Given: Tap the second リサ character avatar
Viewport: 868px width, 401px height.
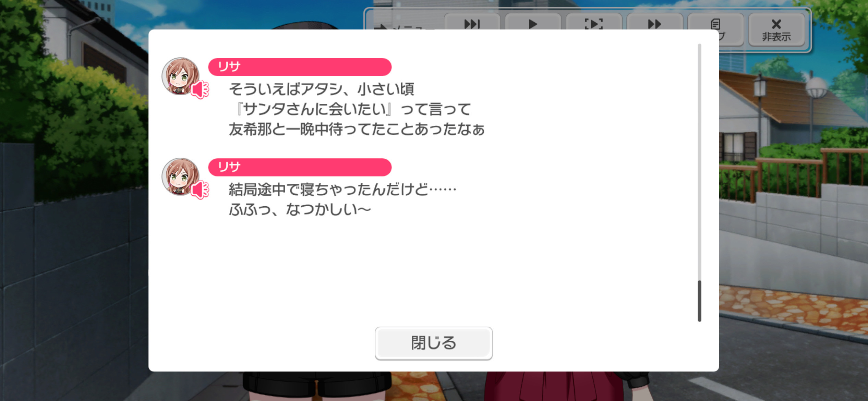Looking at the screenshot, I should tap(180, 177).
